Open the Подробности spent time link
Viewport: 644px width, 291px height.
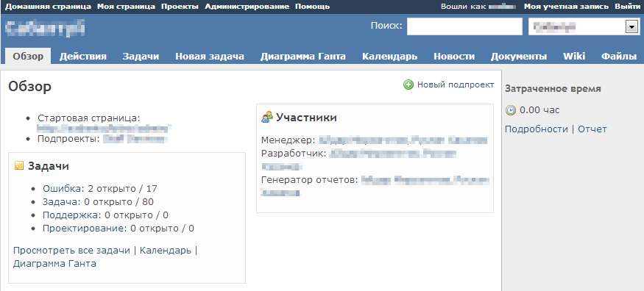[537, 129]
